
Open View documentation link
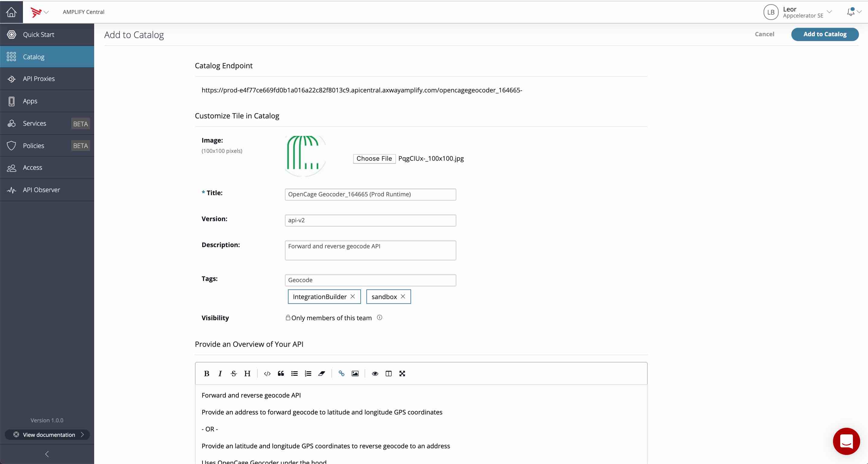(x=47, y=435)
